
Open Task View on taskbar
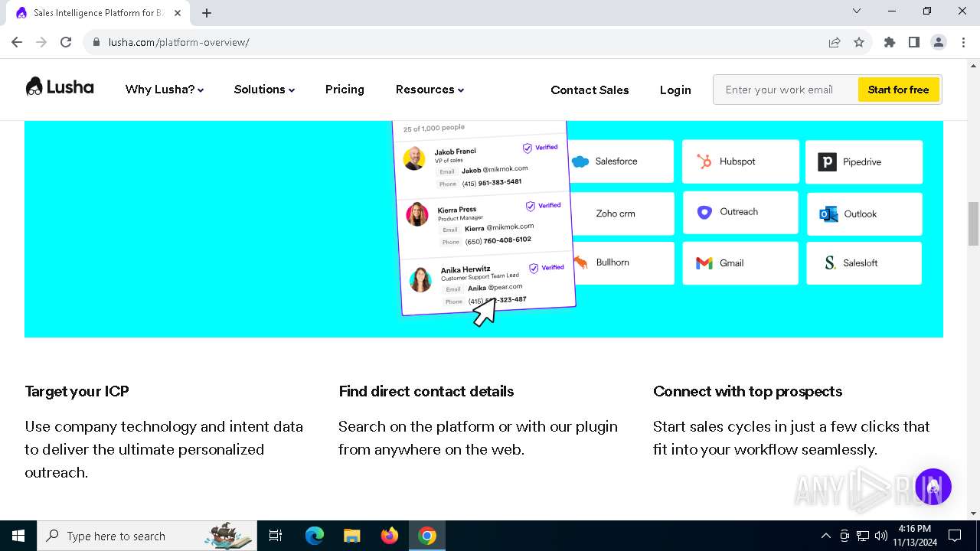(x=276, y=536)
